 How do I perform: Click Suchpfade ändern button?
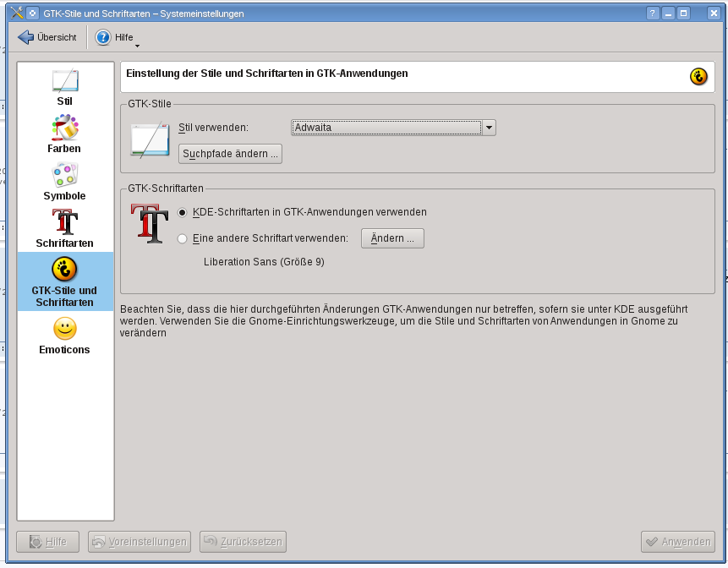231,154
